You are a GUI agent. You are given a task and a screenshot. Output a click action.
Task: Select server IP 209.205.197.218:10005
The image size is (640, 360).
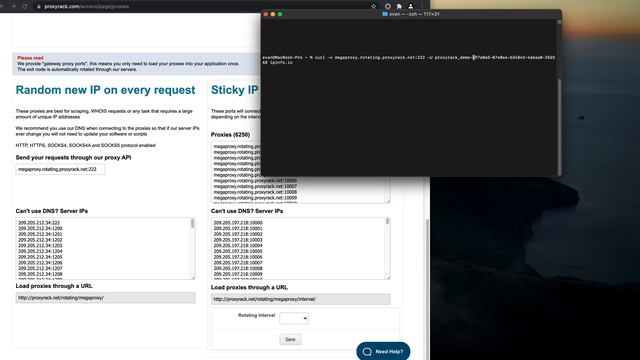238,251
